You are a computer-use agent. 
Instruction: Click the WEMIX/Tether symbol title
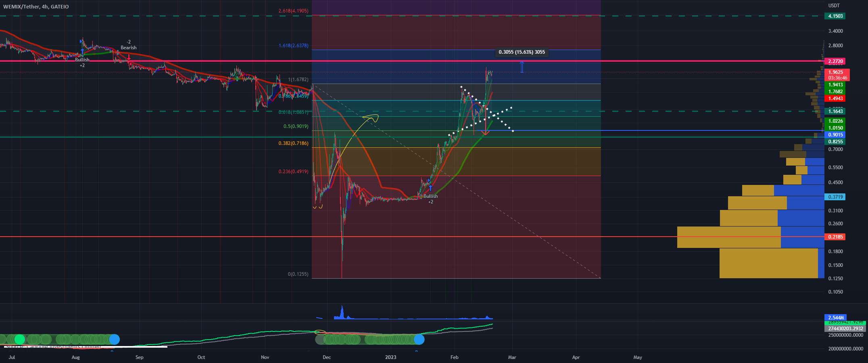pos(36,6)
